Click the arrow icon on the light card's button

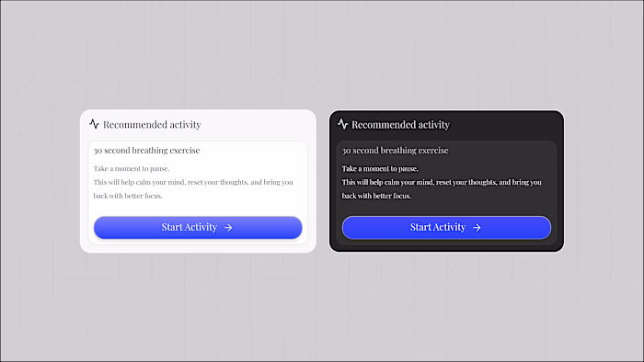pyautogui.click(x=228, y=228)
